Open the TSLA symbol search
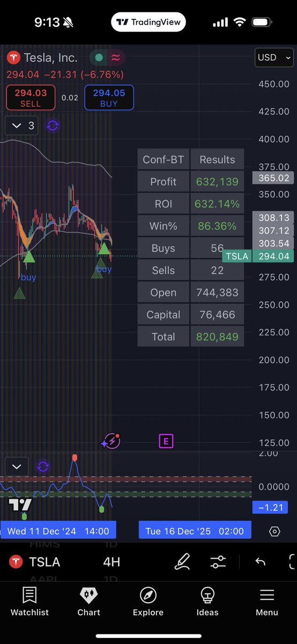The image size is (297, 644). pyautogui.click(x=34, y=562)
